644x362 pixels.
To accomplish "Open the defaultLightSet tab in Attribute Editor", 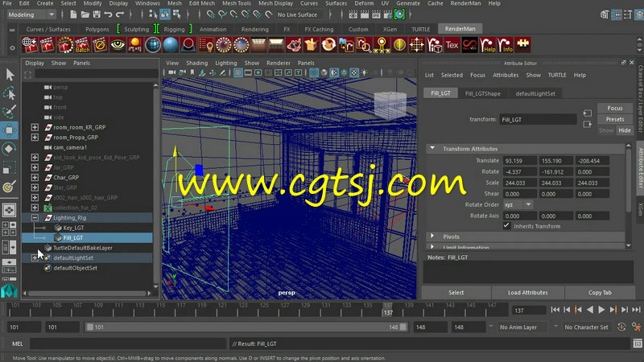I will click(x=535, y=93).
